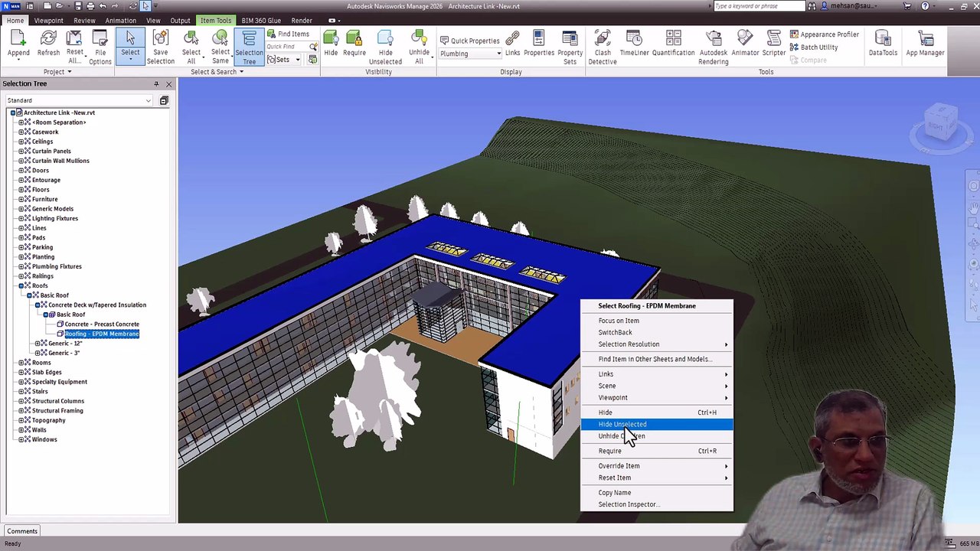
Task: Toggle the Properties window icon
Action: tap(539, 44)
